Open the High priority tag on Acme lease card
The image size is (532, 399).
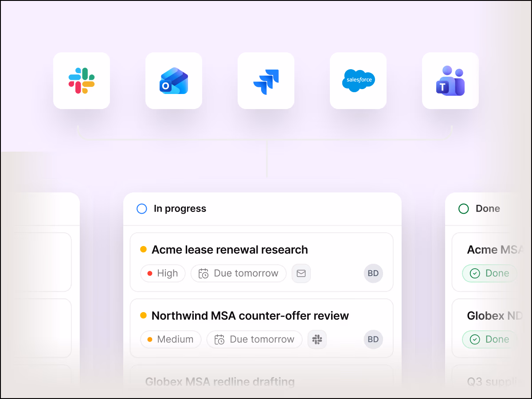pos(163,274)
